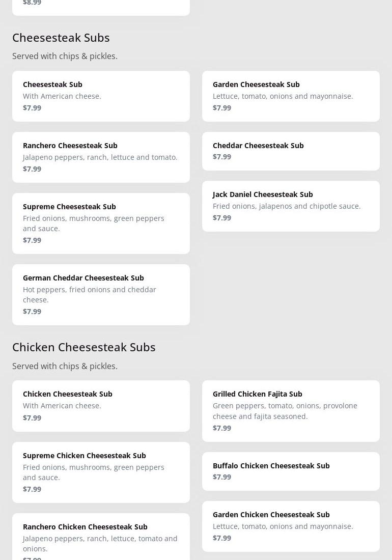Open the Garden Chicken Cheesesteak Sub
Viewport: 392px width, 560px height.
coord(291,526)
